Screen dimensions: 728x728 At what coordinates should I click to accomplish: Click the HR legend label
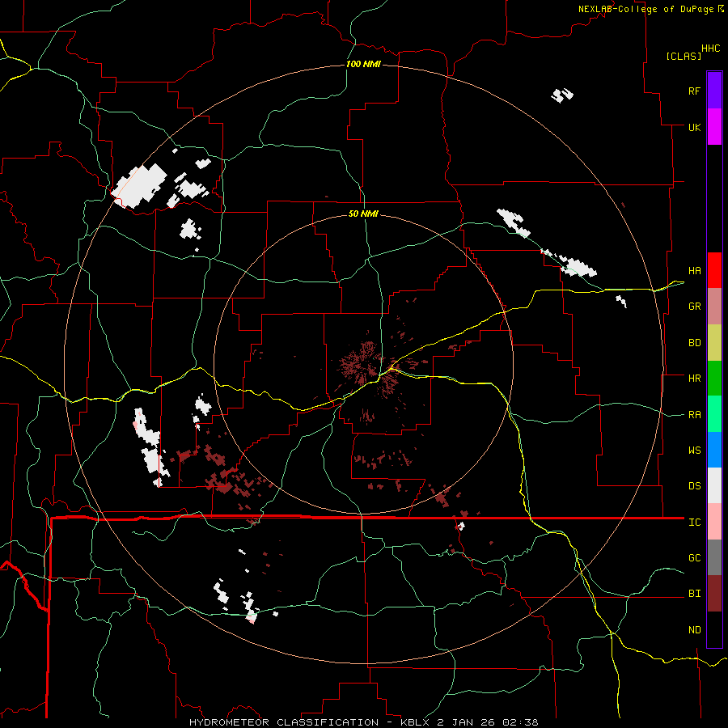695,379
